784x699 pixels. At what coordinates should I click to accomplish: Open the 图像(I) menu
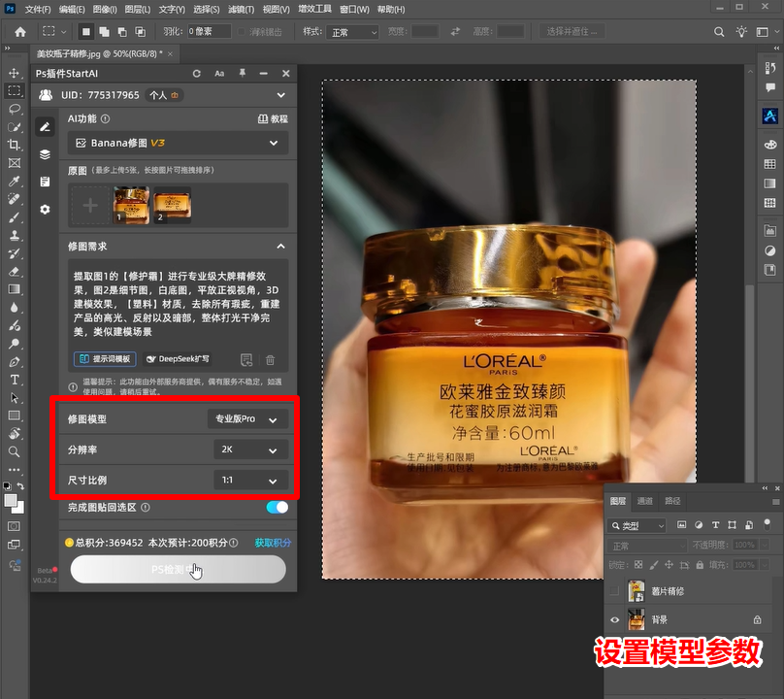coord(105,9)
